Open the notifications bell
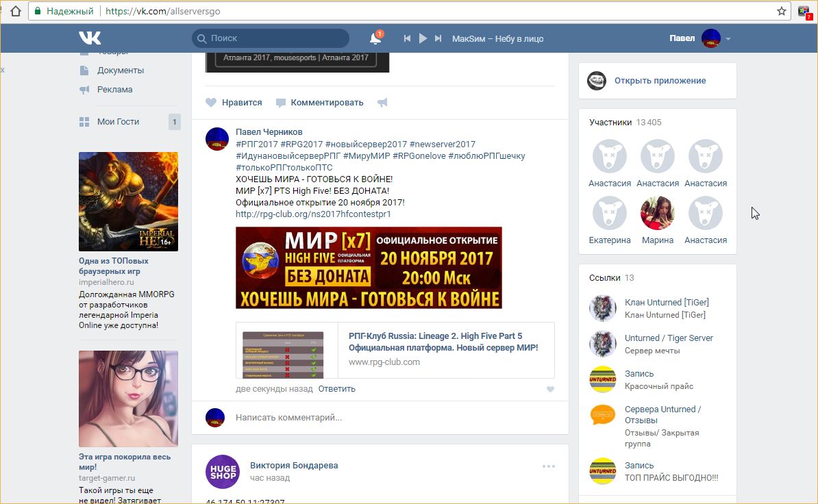Image resolution: width=818 pixels, height=504 pixels. point(375,39)
